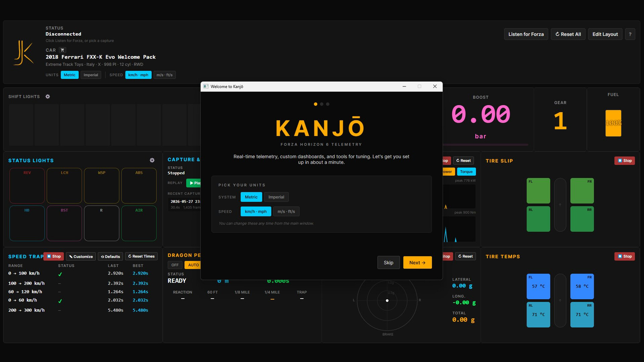Switch main window units to Metric
This screenshot has height=362, width=644.
[69, 75]
